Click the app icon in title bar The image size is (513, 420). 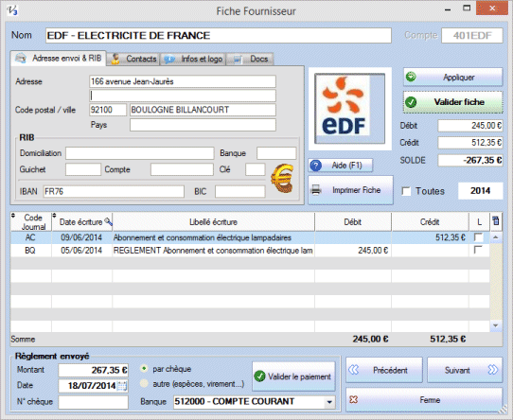[12, 10]
